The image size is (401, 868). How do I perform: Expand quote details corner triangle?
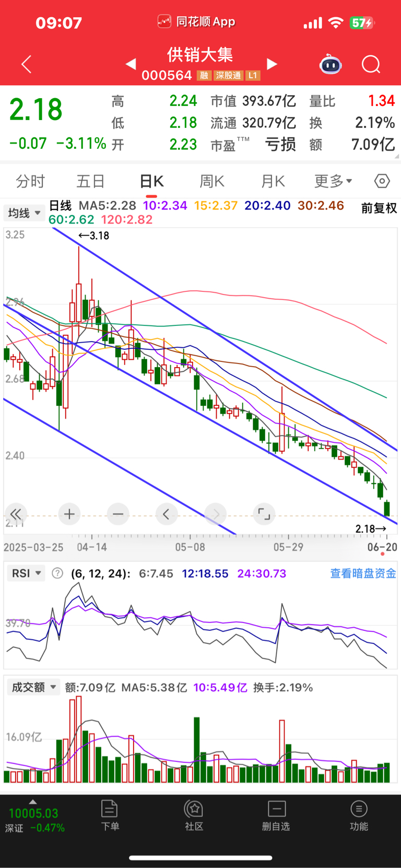click(x=397, y=156)
